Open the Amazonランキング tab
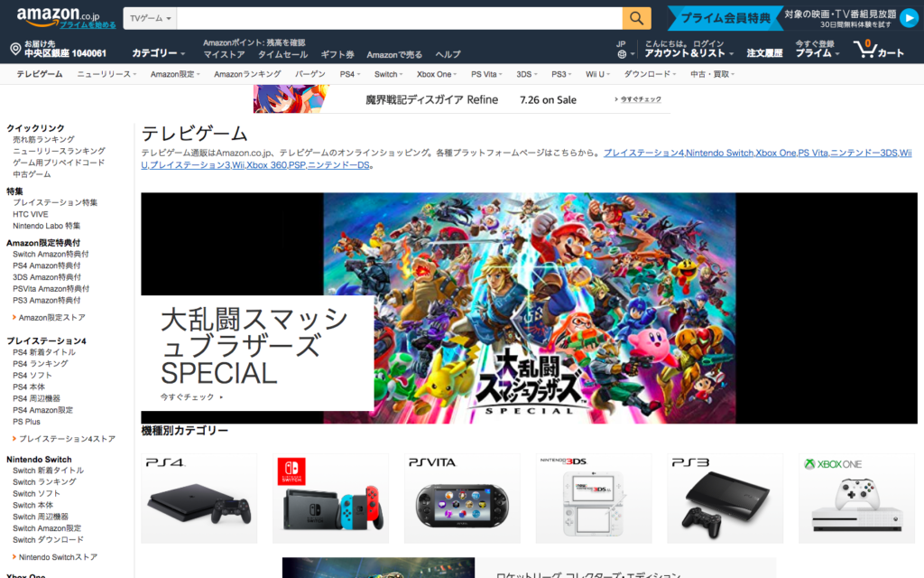The height and width of the screenshot is (578, 924). point(247,74)
